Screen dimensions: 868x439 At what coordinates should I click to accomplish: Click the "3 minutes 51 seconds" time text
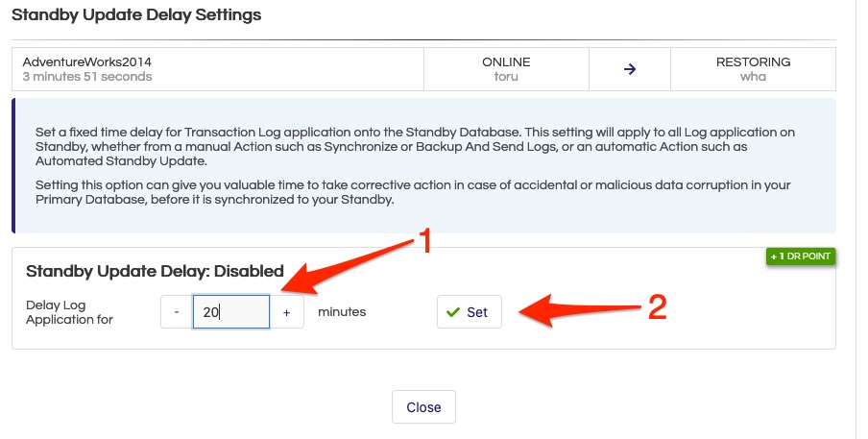87,77
